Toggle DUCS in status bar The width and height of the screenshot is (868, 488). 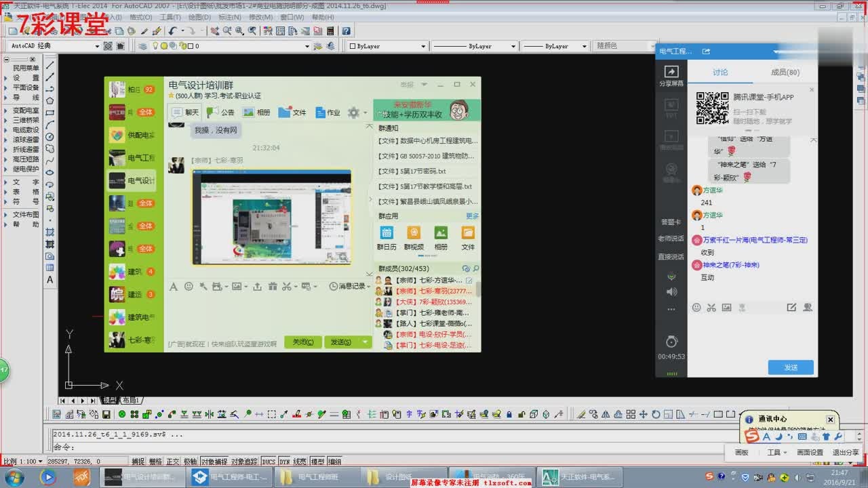click(x=269, y=462)
